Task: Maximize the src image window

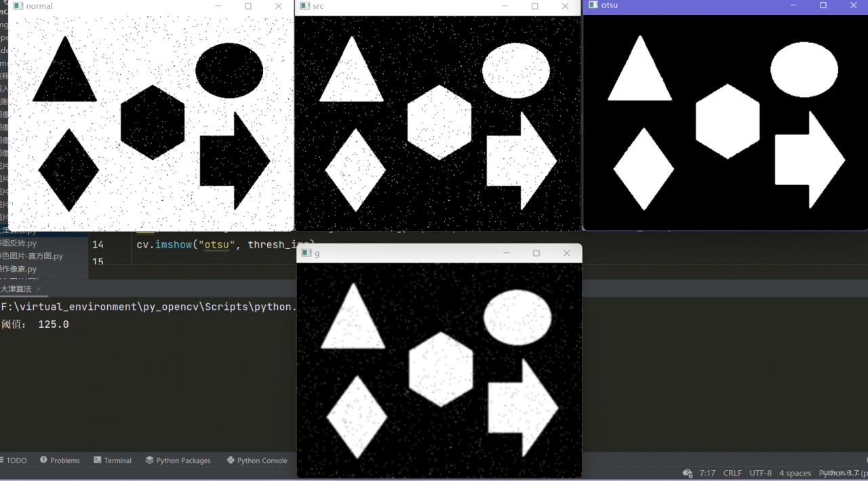Action: click(x=534, y=6)
